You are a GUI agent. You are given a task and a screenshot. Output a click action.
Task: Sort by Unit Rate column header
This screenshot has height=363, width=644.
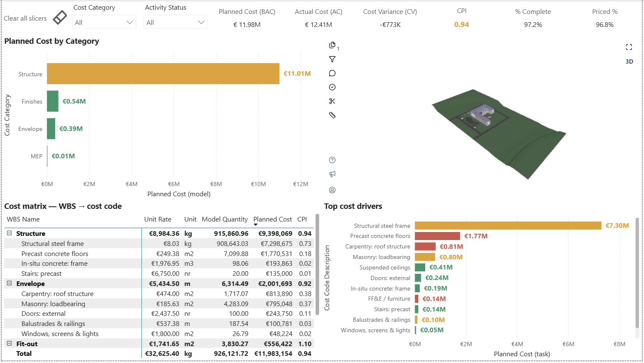[x=158, y=219]
